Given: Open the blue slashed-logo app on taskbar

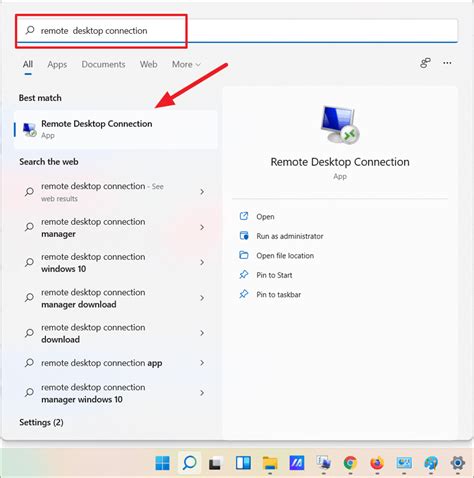Looking at the screenshot, I should coord(297,463).
